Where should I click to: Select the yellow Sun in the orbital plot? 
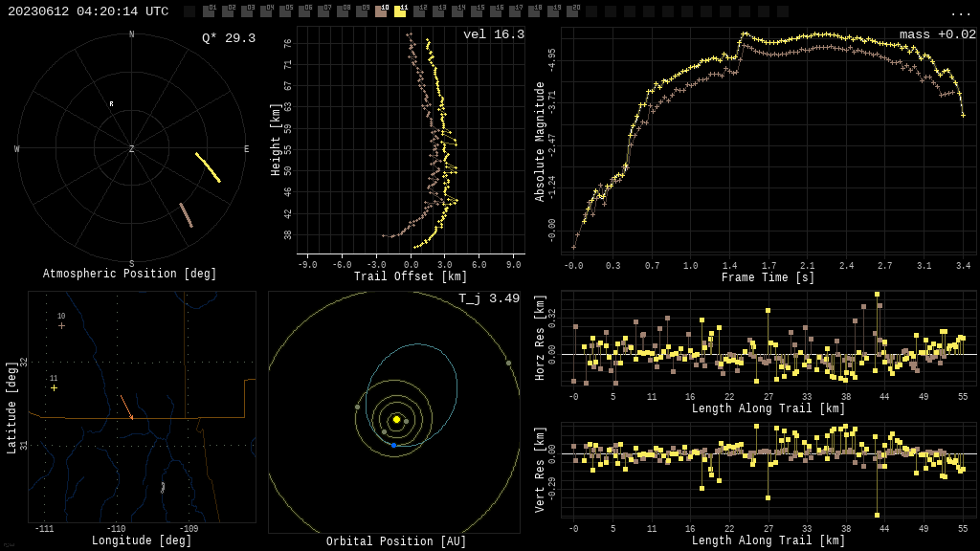pos(396,419)
